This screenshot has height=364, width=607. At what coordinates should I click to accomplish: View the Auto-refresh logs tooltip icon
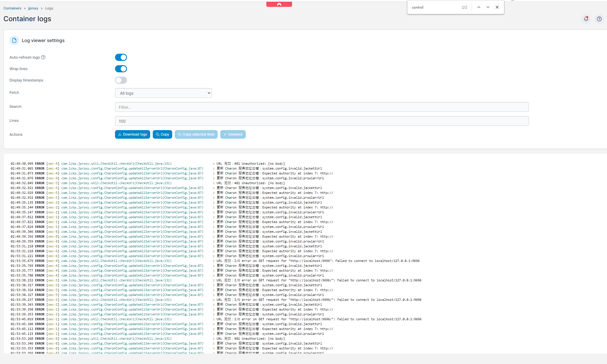click(43, 57)
